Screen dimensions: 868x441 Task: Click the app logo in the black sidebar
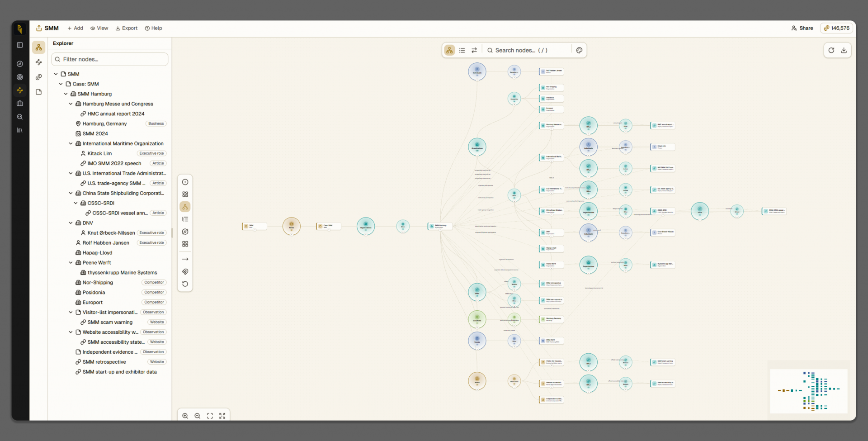pyautogui.click(x=20, y=29)
